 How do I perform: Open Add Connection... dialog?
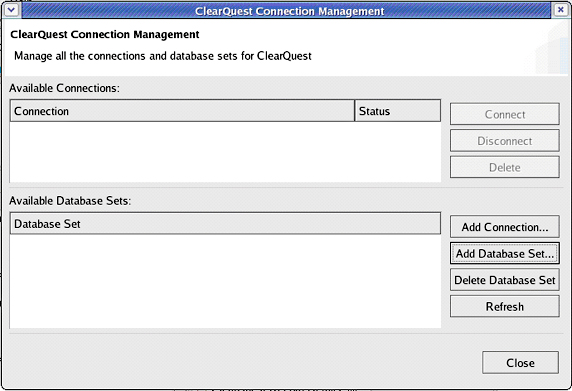coord(505,227)
